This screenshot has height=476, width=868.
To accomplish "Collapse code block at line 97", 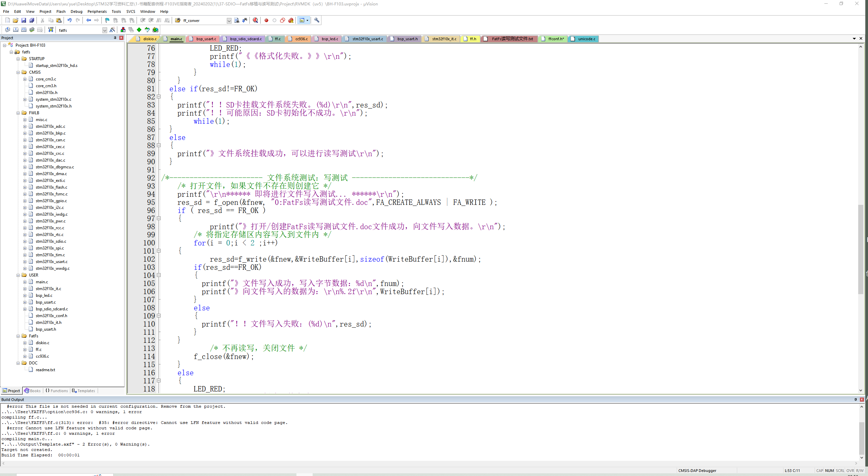I will [x=159, y=218].
